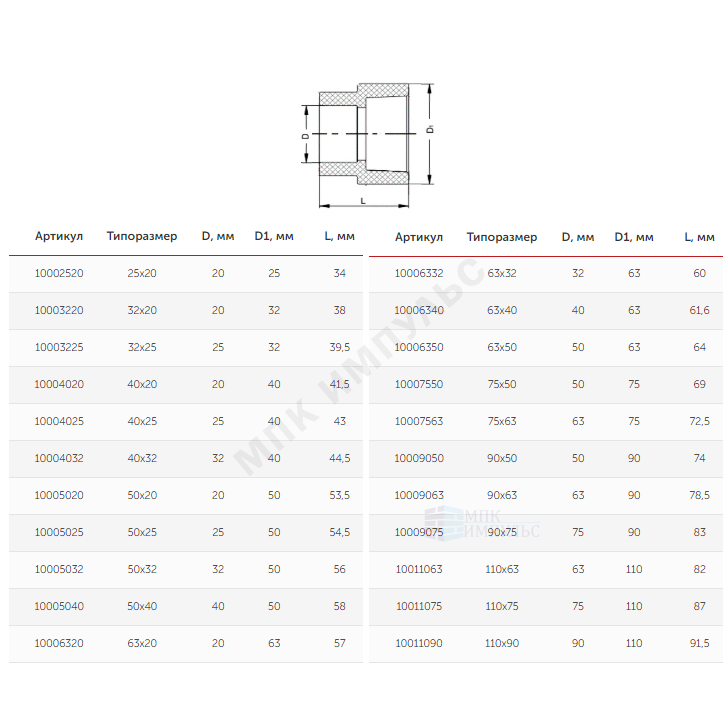The image size is (728, 728).
Task: Click length value 39,5
Action: (339, 347)
